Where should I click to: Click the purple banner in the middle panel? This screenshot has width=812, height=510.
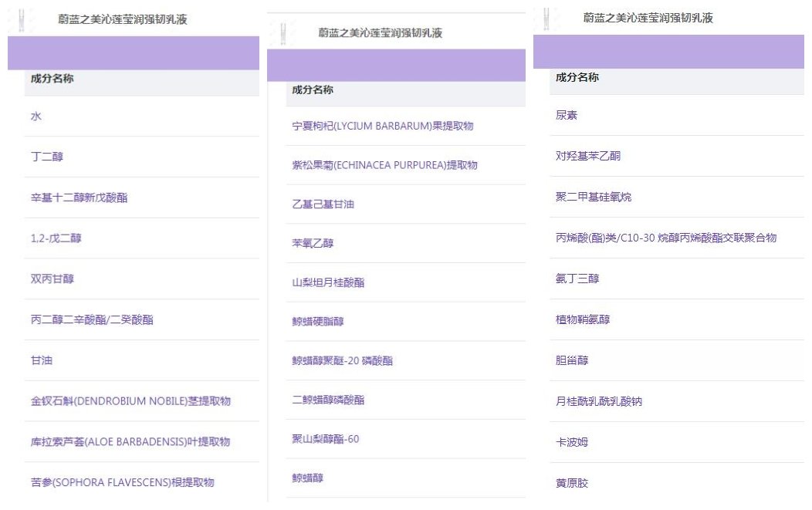pyautogui.click(x=395, y=66)
